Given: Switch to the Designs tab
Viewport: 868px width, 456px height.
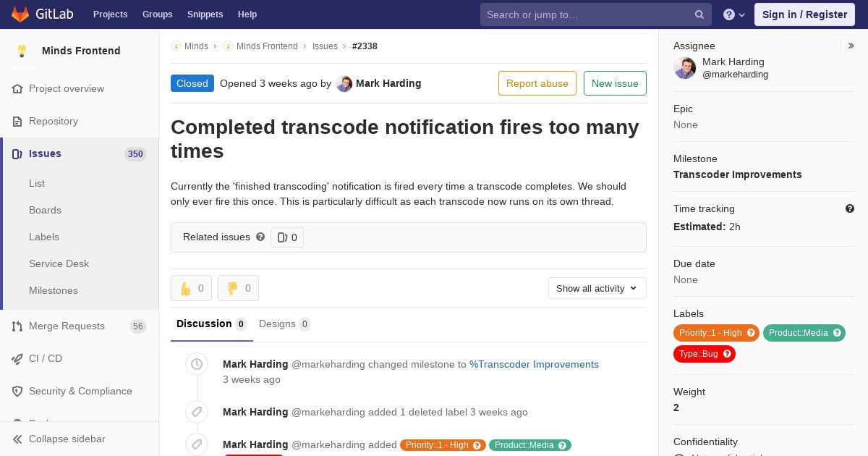Looking at the screenshot, I should 285,324.
